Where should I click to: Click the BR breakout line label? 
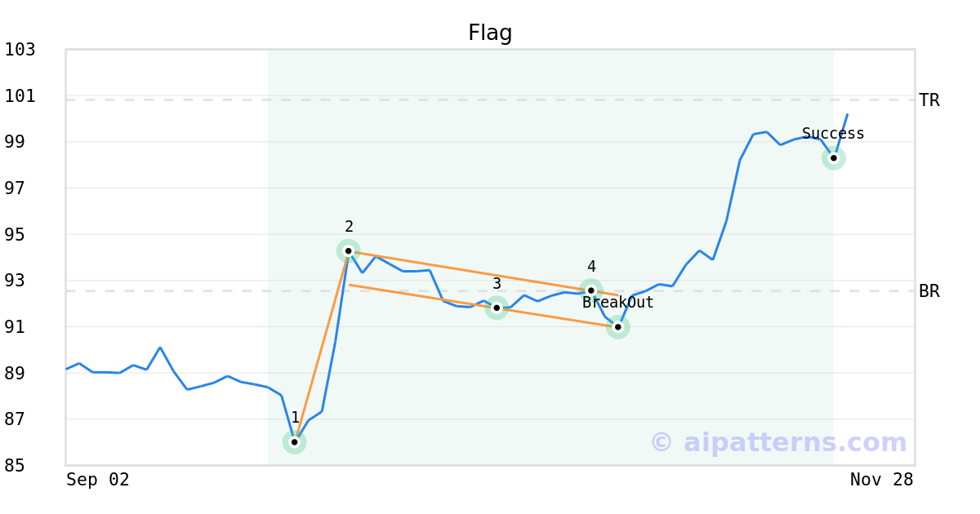[929, 291]
